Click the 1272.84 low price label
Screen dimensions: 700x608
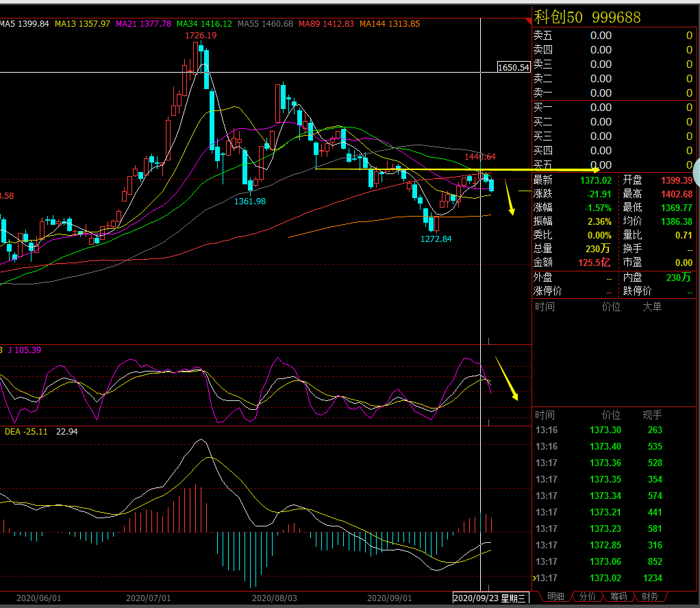point(436,239)
